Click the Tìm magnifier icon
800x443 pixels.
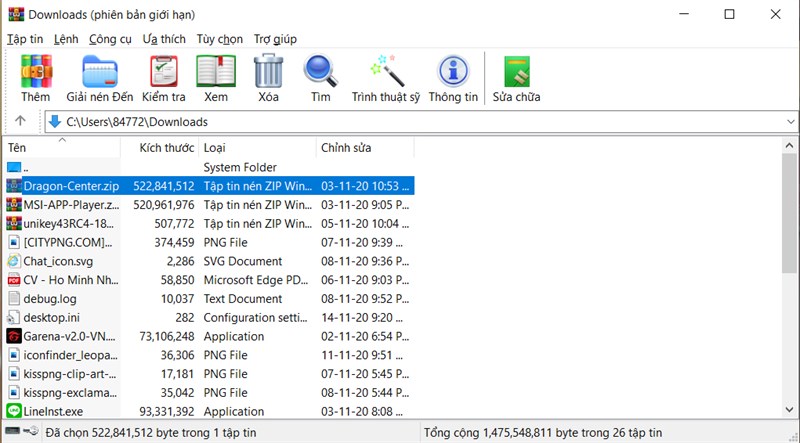320,71
